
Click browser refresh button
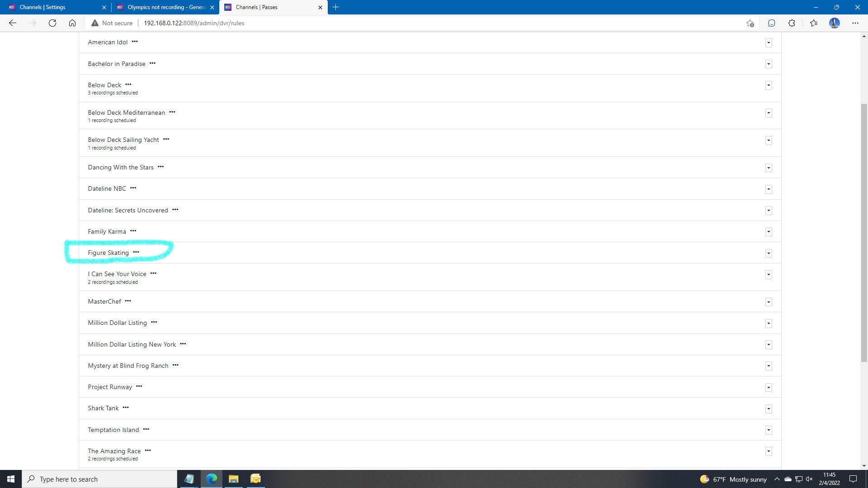tap(52, 23)
